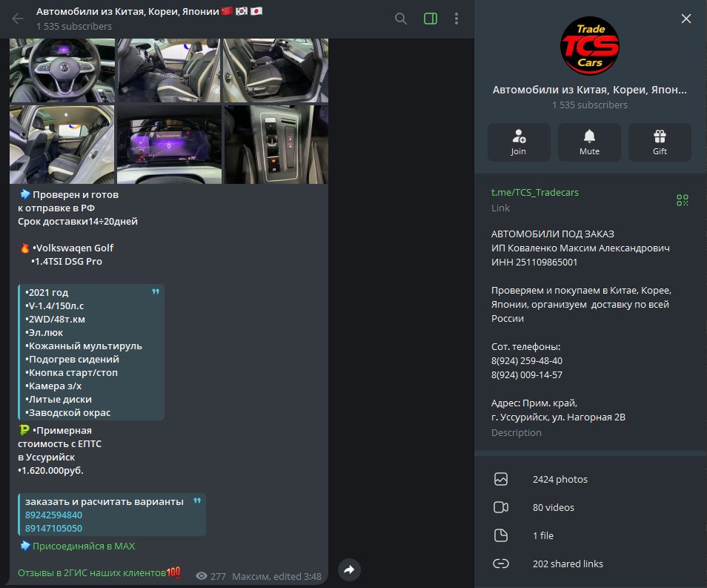Viewport: 707px width, 588px height.
Task: Click the file document icon
Action: pos(501,535)
